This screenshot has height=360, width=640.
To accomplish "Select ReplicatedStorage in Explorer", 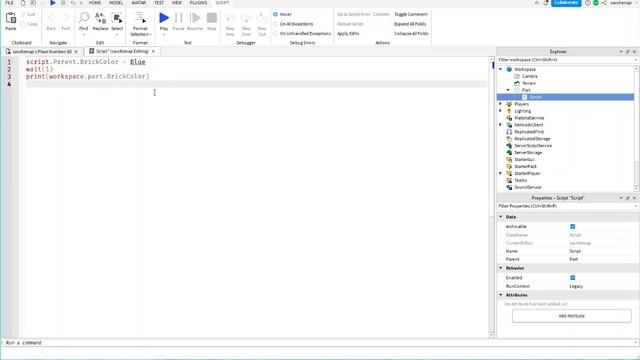I will point(532,139).
